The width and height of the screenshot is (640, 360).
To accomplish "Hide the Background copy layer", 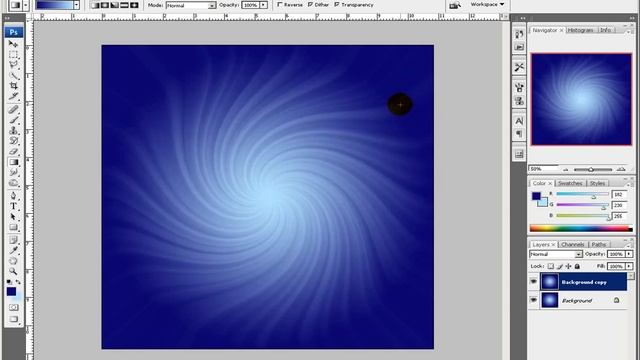I will coord(533,282).
